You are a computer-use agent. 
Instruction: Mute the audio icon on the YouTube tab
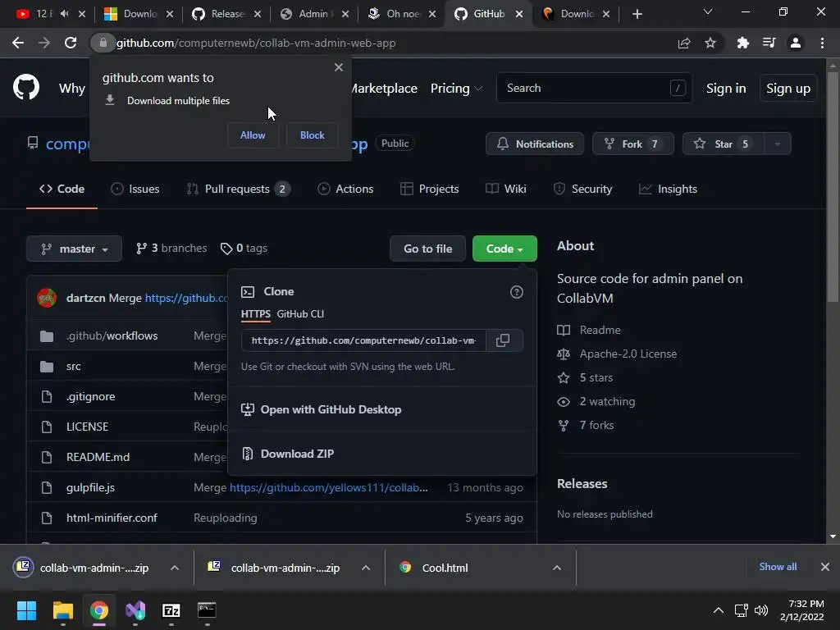point(64,14)
